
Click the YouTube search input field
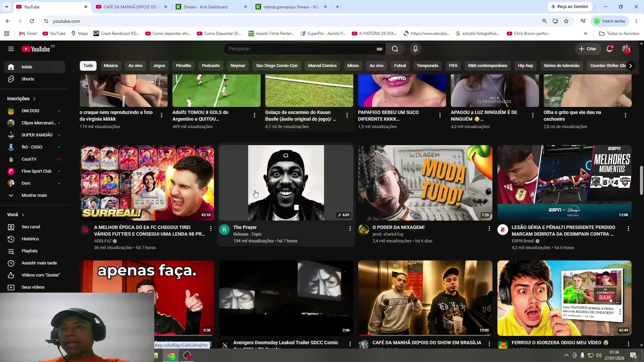coord(302,49)
